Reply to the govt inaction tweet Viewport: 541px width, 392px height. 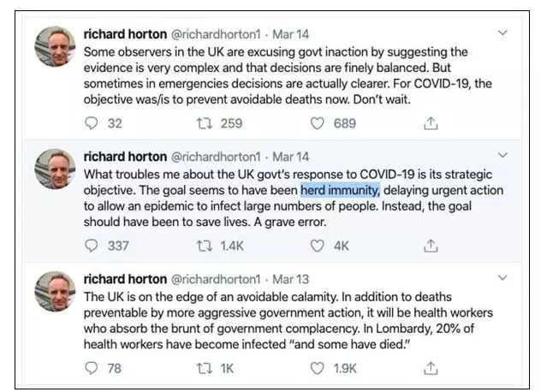click(x=93, y=123)
